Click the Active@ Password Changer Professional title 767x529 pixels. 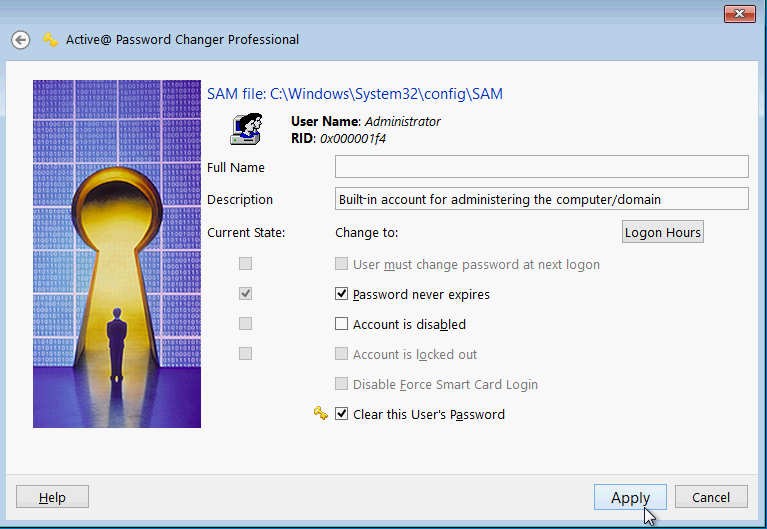[182, 40]
